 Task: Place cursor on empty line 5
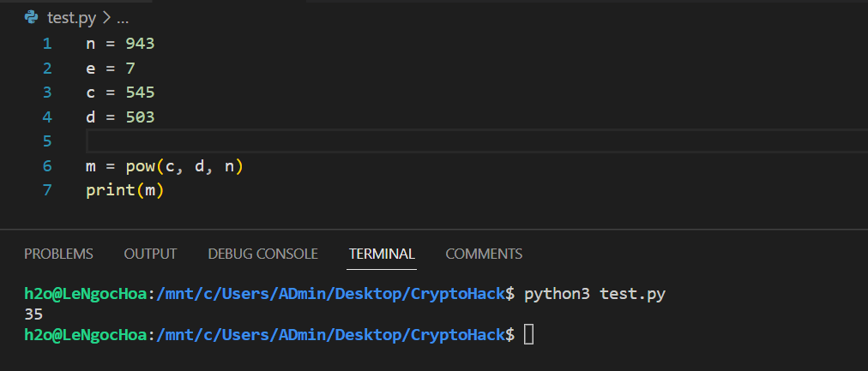pos(343,141)
